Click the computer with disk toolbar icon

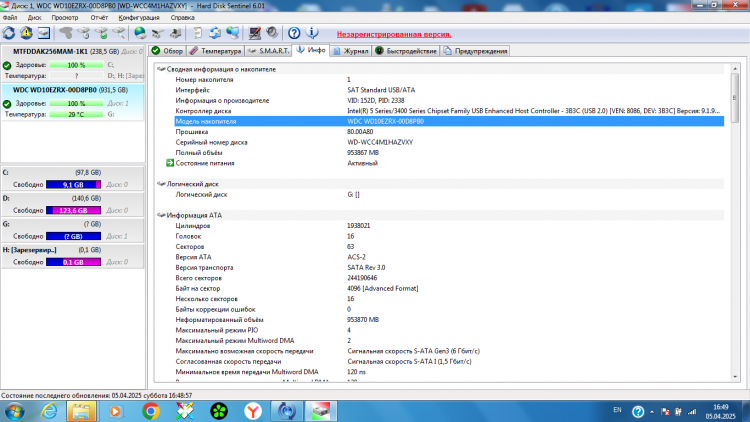click(176, 33)
